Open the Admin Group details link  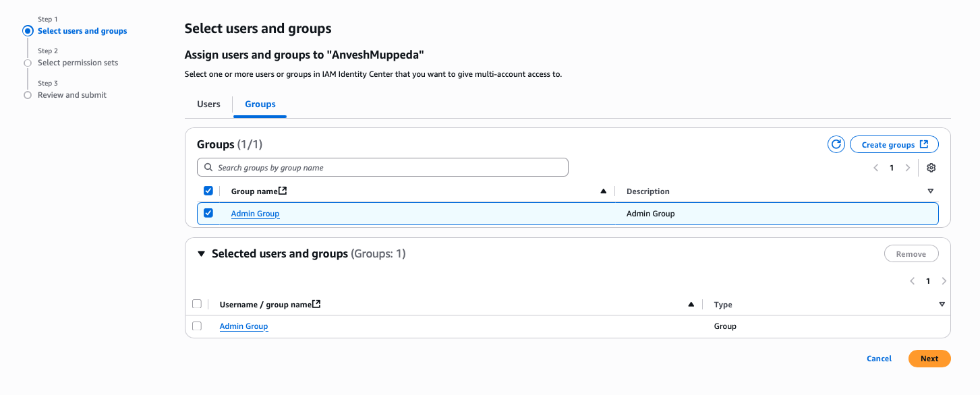tap(255, 213)
